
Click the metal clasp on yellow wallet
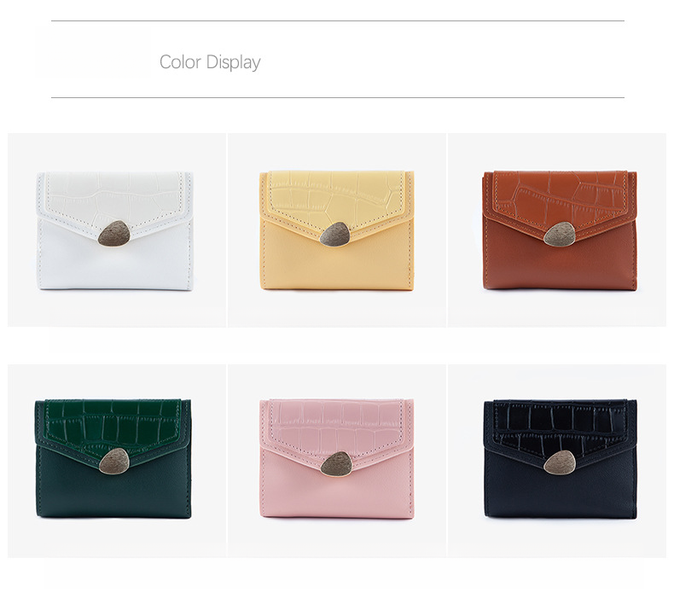pos(335,235)
